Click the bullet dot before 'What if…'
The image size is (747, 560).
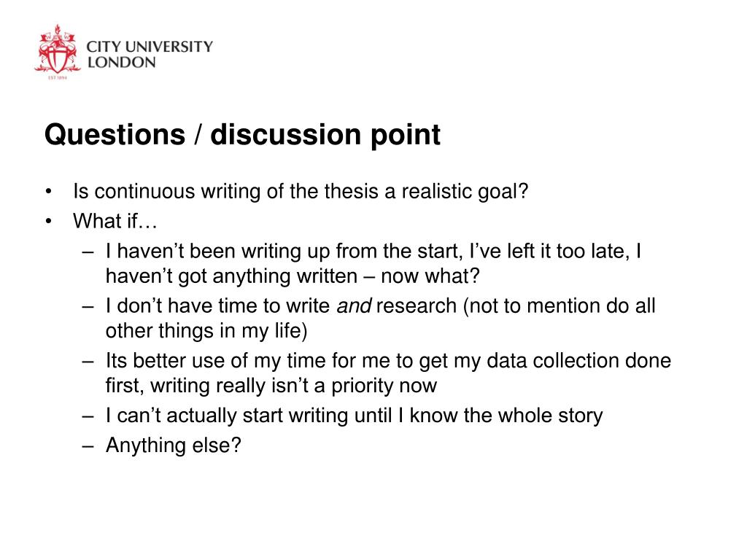[48, 222]
